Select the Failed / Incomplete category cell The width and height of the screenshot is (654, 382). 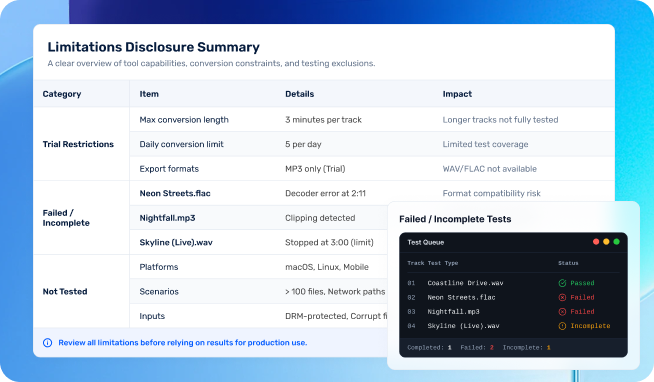click(x=81, y=218)
